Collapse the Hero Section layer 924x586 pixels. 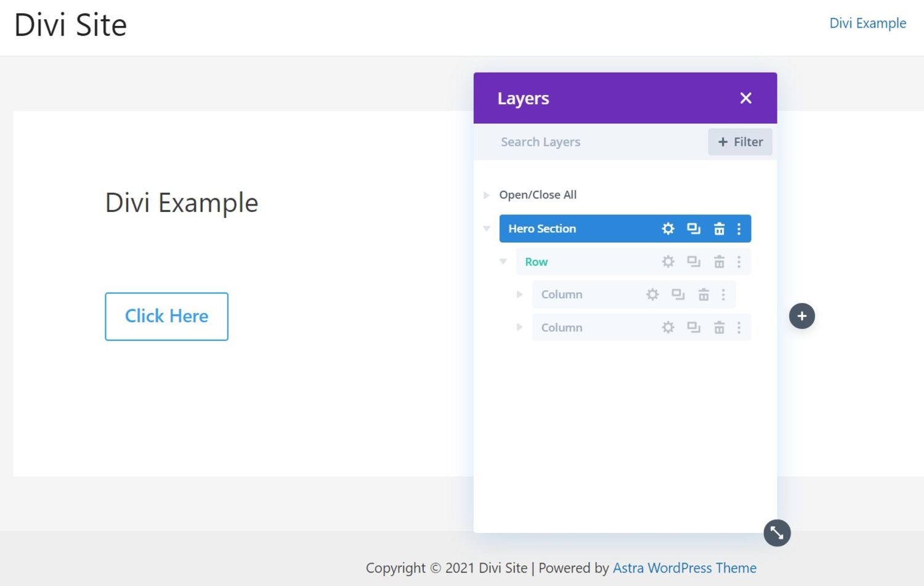[x=487, y=228]
